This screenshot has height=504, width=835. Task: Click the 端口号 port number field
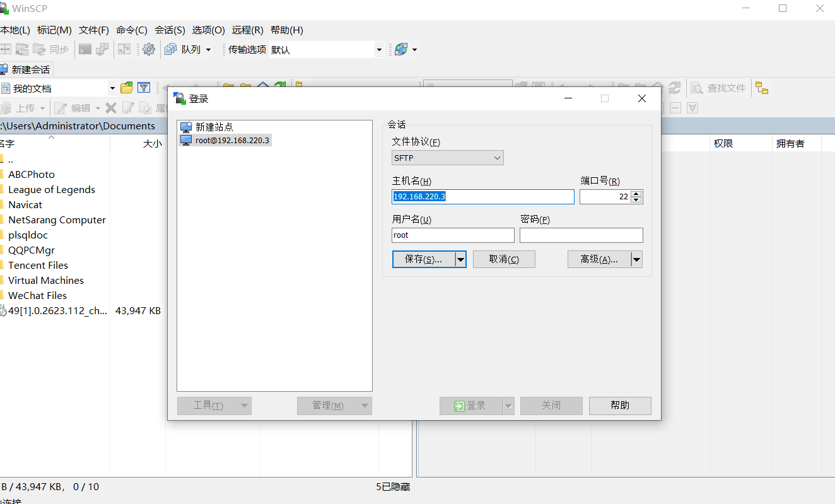pyautogui.click(x=605, y=197)
